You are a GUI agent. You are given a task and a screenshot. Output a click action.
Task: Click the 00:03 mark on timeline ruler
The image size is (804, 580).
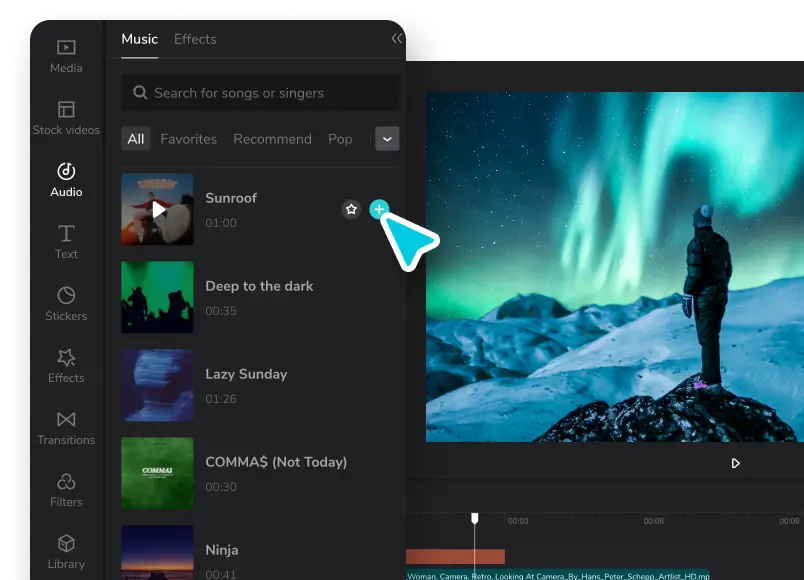(x=518, y=521)
